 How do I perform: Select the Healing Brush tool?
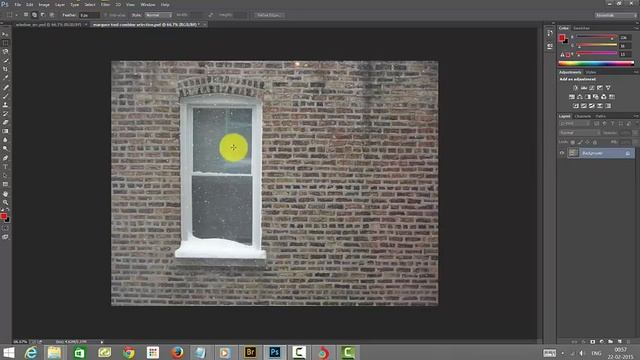tap(5, 87)
